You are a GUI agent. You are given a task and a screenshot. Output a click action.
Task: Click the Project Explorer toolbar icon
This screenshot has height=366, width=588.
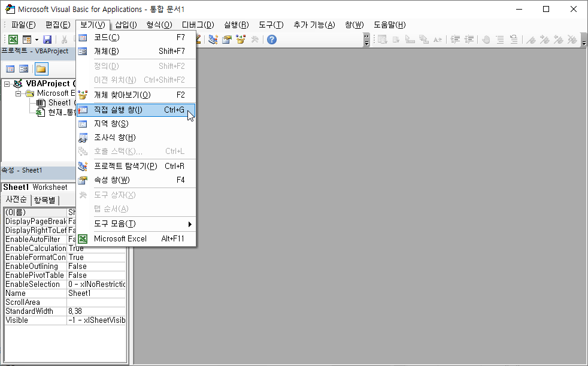213,40
